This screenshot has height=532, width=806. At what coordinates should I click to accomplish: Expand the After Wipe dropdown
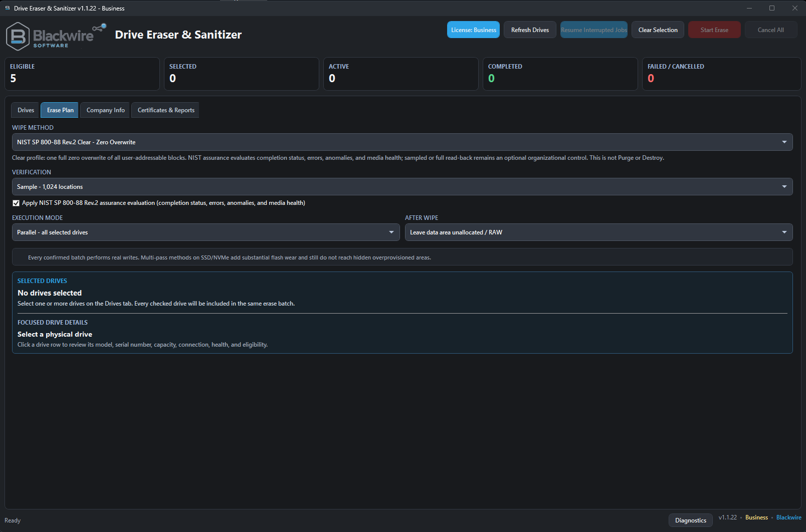click(x=598, y=232)
